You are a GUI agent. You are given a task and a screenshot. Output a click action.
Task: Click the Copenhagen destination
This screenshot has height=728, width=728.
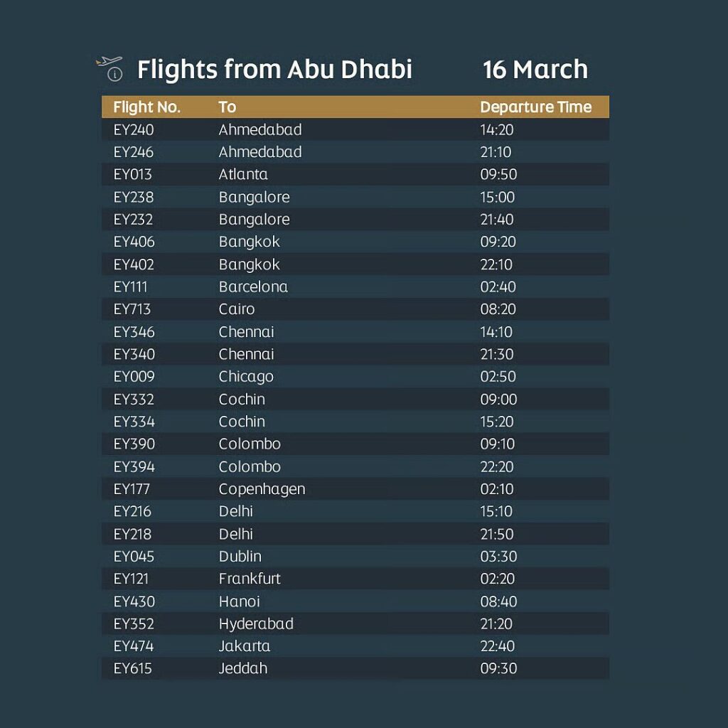(262, 489)
